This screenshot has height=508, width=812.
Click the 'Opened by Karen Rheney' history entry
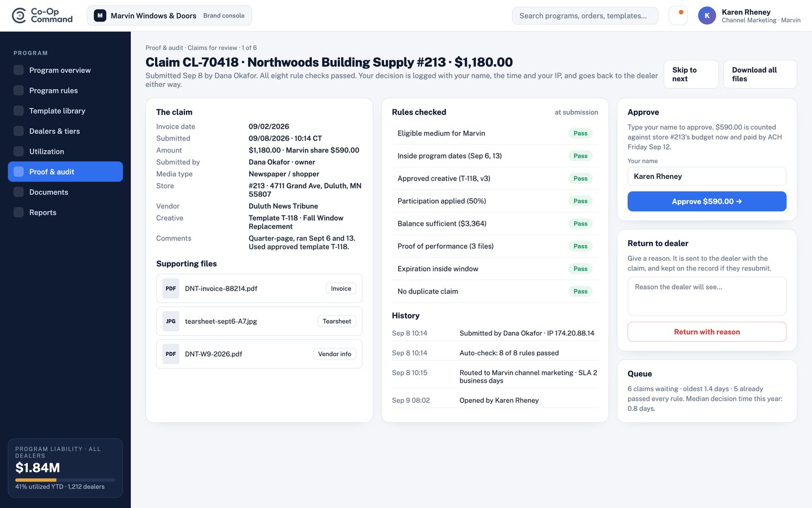[495, 400]
